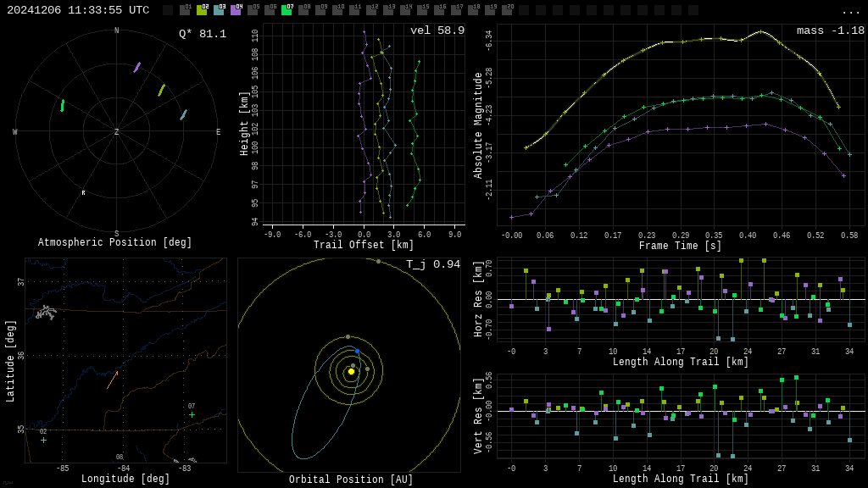868x488 pixels.
Task: Click the mass -1.18 label
Action: coord(830,31)
